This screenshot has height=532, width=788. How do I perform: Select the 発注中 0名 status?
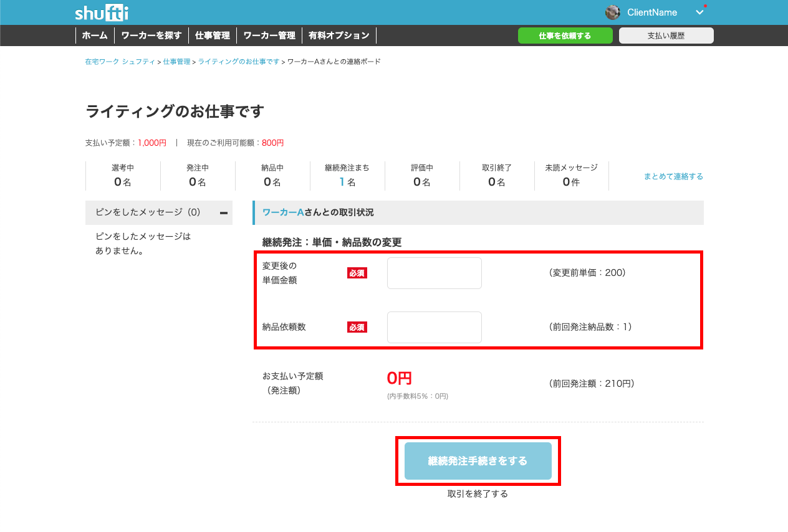click(x=198, y=176)
